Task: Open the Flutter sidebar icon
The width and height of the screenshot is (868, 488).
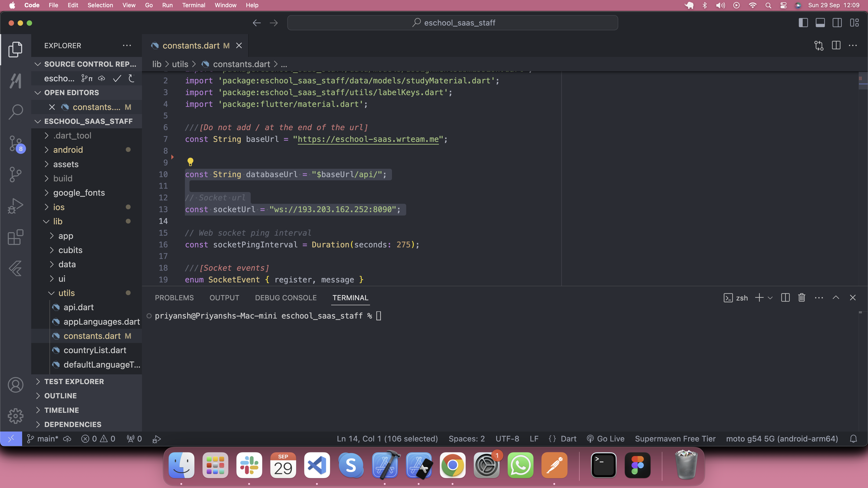Action: pos(16,268)
